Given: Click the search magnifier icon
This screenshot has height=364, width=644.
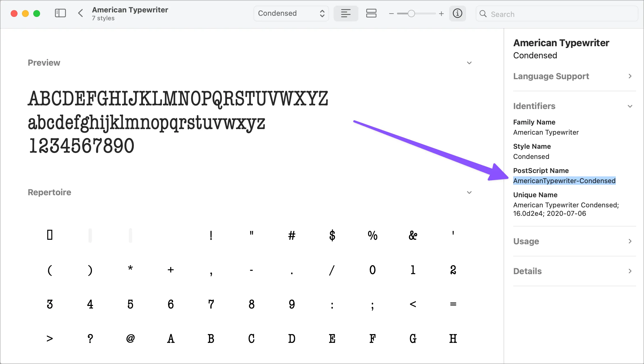Looking at the screenshot, I should coord(483,14).
